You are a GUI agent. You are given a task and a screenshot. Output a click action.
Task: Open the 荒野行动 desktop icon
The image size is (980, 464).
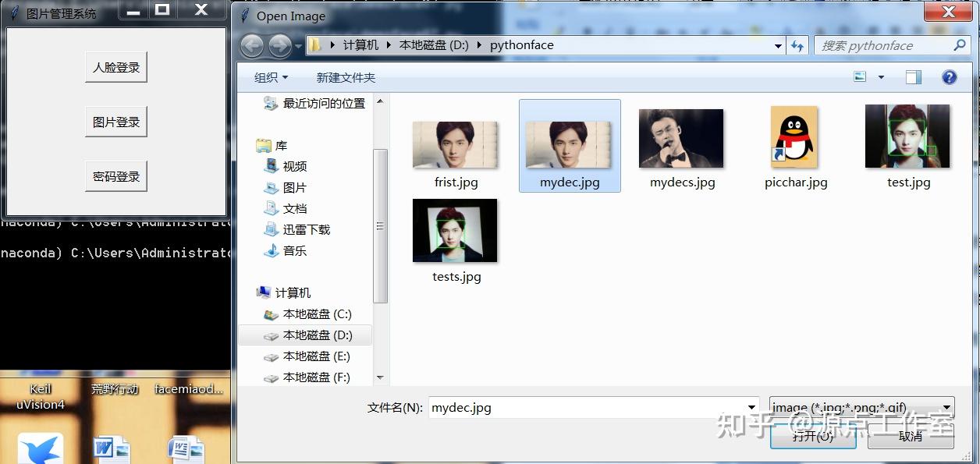pos(115,388)
